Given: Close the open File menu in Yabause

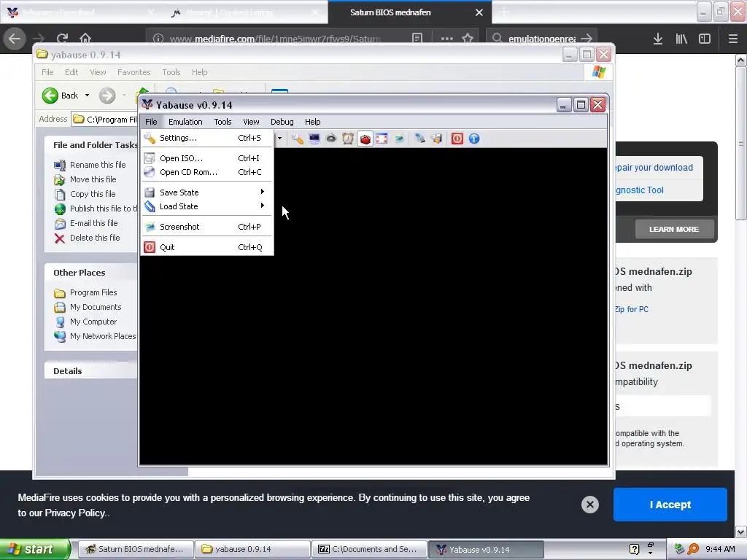Looking at the screenshot, I should pyautogui.click(x=151, y=122).
